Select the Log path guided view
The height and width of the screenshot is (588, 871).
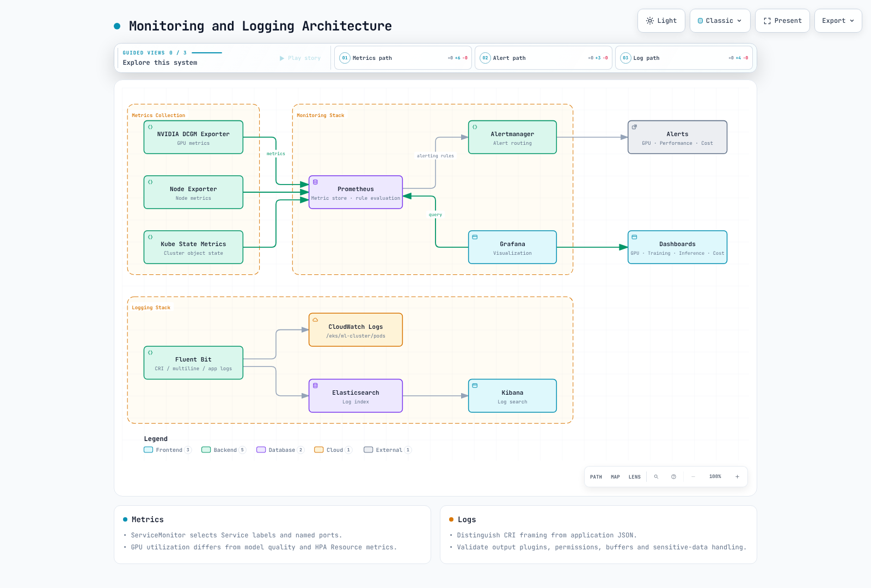(684, 58)
